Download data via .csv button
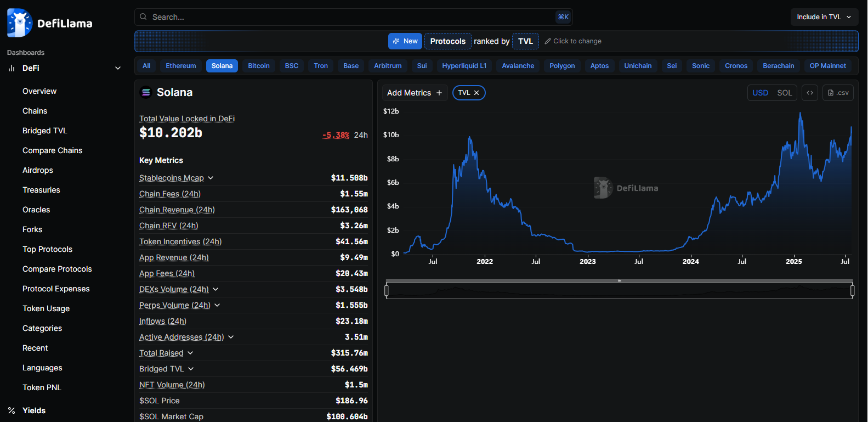 (838, 93)
